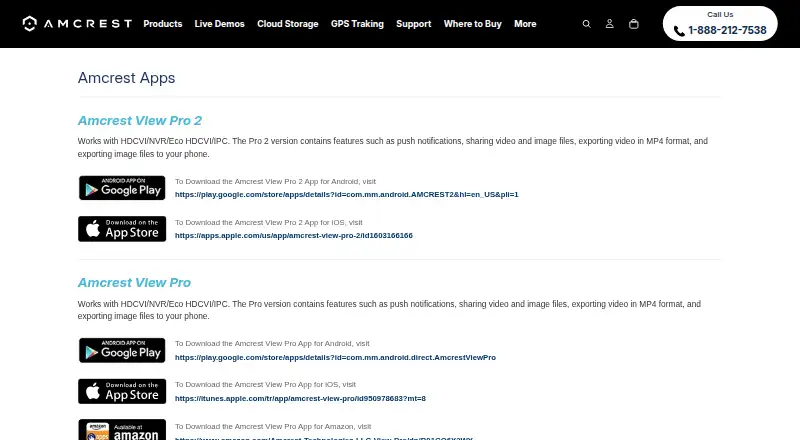Click App Store badge for View Pro 2

pos(122,229)
